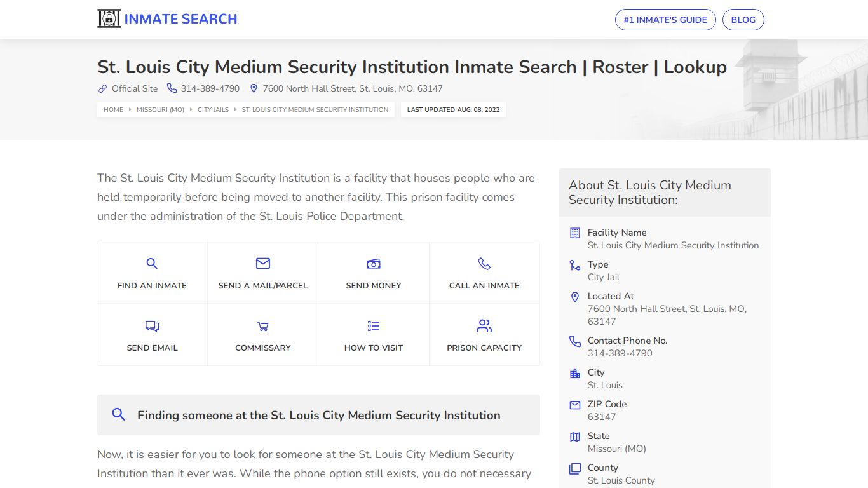Open the How to Visit tile
The height and width of the screenshot is (488, 868).
pos(374,335)
